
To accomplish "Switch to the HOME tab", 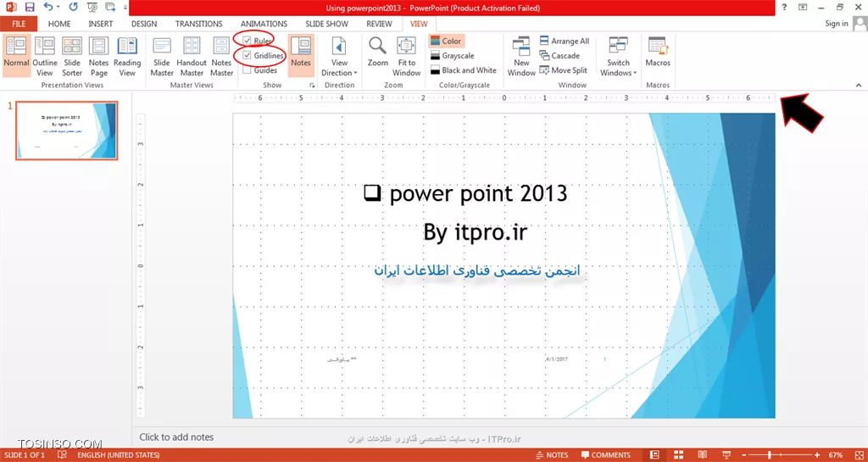I will point(59,24).
